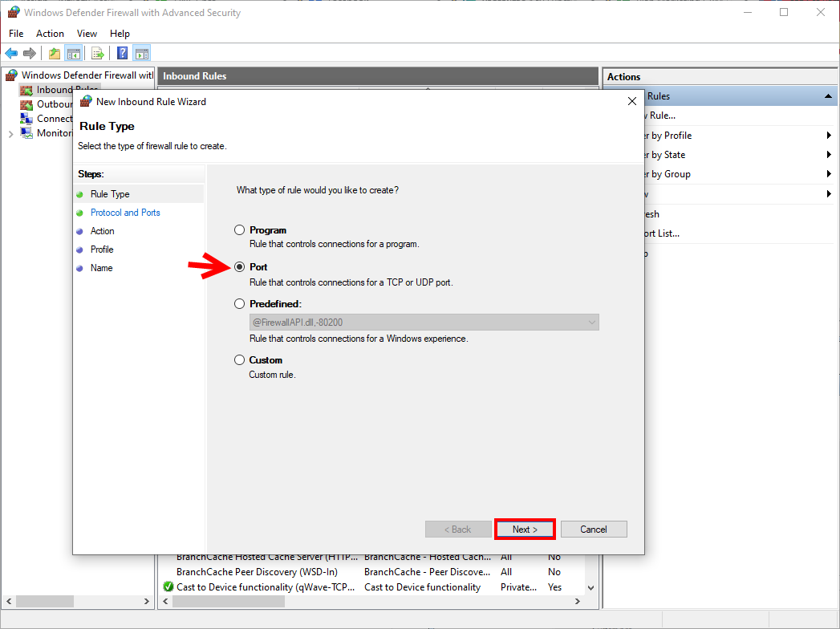Click the Action step in wizard steps
840x629 pixels.
point(103,231)
